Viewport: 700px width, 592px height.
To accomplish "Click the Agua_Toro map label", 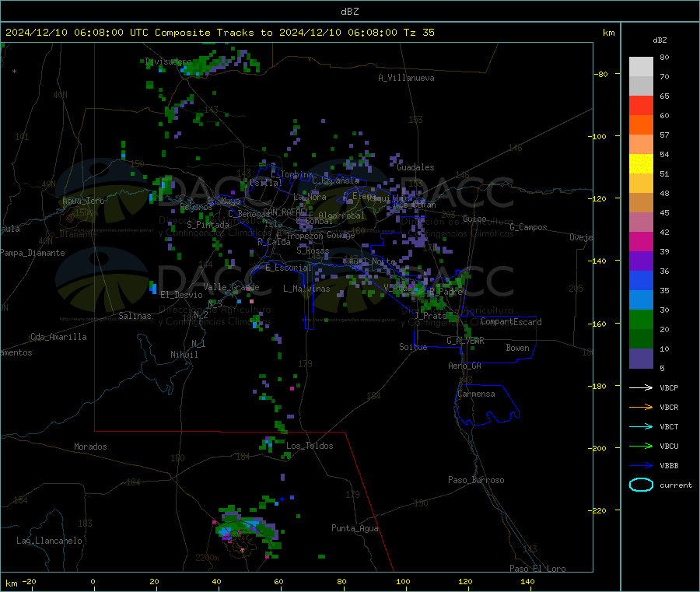I will (x=83, y=201).
